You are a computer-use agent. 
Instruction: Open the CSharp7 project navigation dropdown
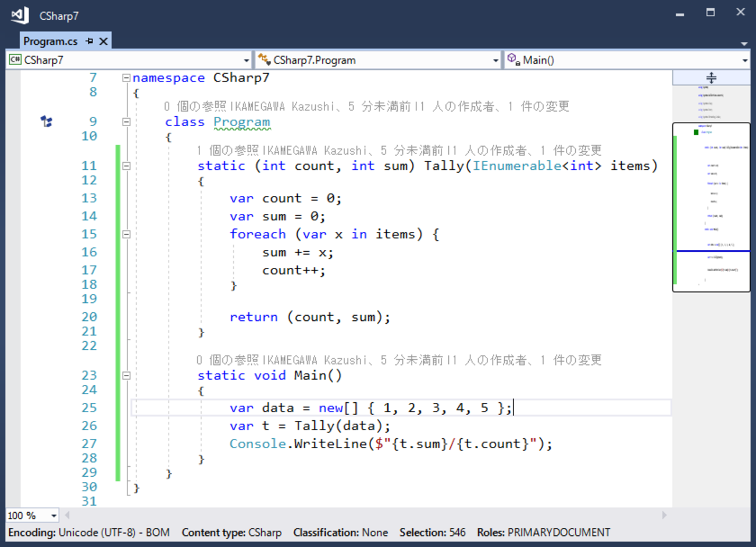[246, 60]
